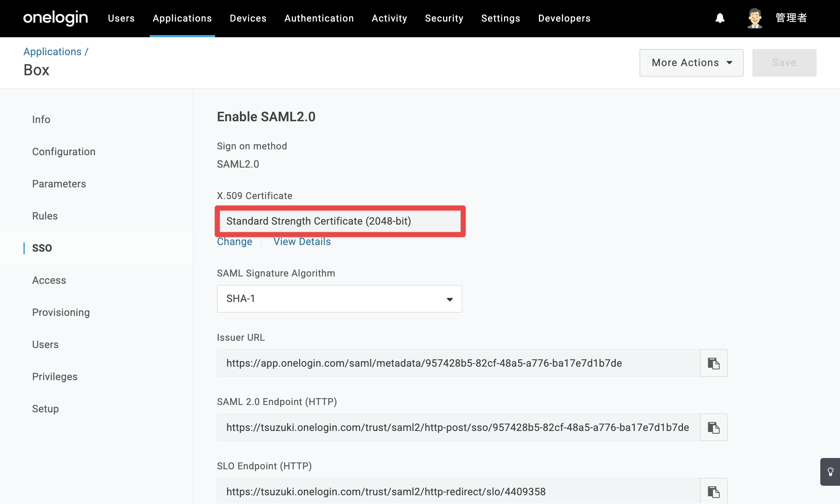Click the notification bell icon
Screen dimensions: 840x504
(720, 18)
